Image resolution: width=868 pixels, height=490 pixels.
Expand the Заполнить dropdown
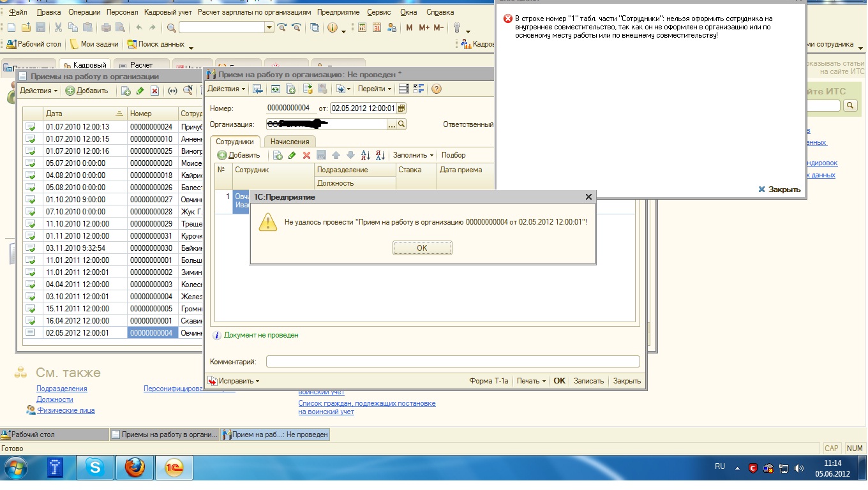click(x=413, y=155)
